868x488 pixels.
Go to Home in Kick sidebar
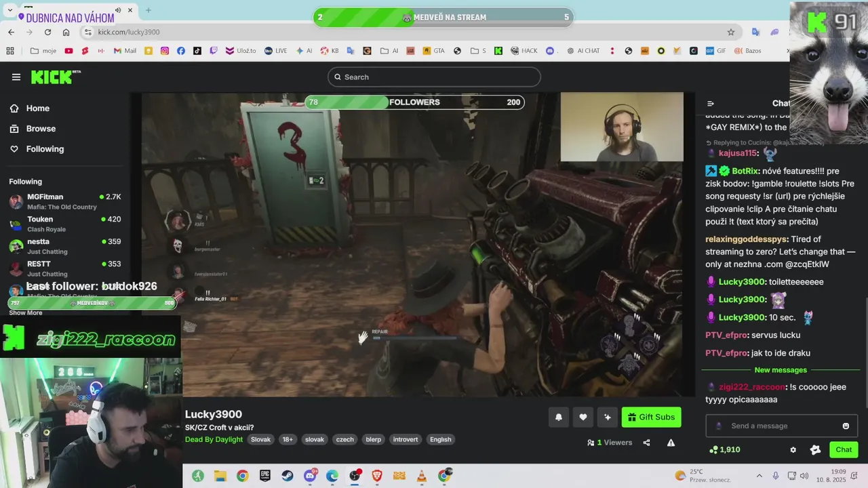[30, 108]
